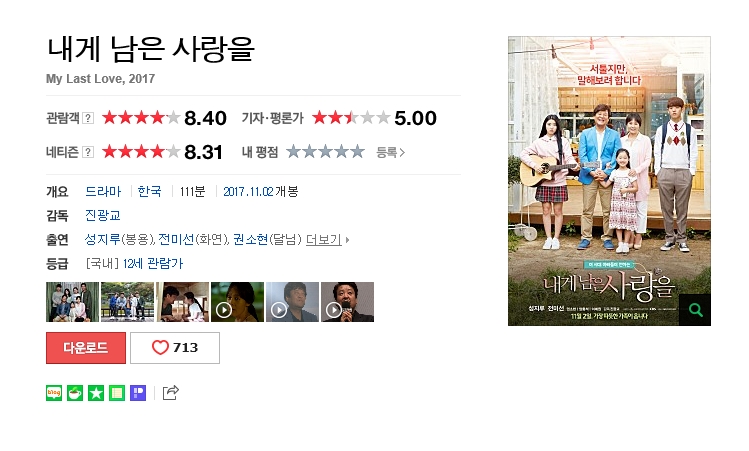Set my rating on 내 평점 stars

[x=325, y=152]
